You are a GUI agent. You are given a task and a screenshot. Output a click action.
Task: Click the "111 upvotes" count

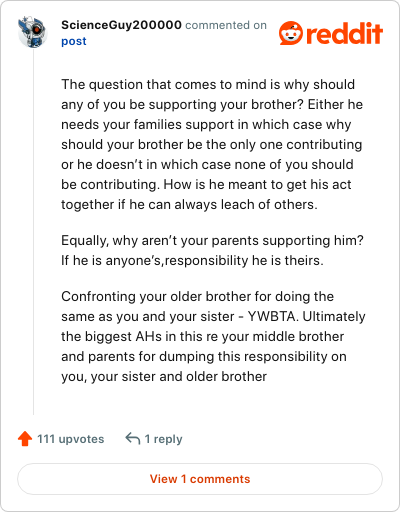click(x=71, y=439)
